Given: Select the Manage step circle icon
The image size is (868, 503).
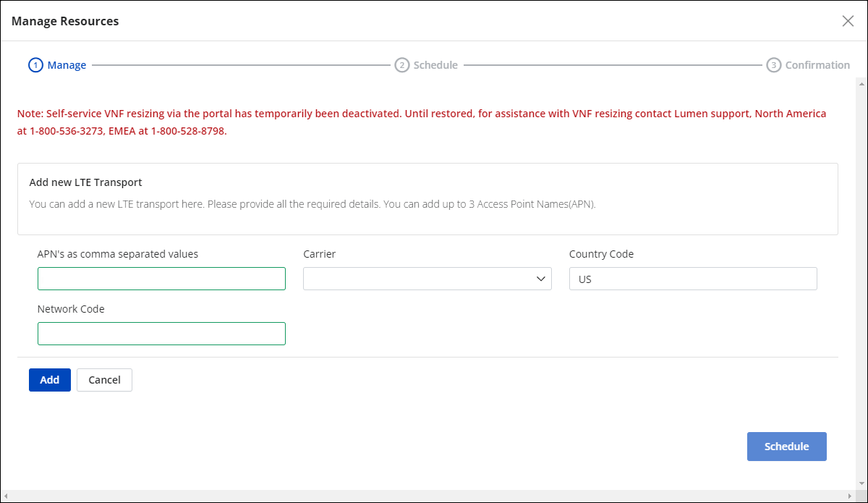Looking at the screenshot, I should 35,65.
